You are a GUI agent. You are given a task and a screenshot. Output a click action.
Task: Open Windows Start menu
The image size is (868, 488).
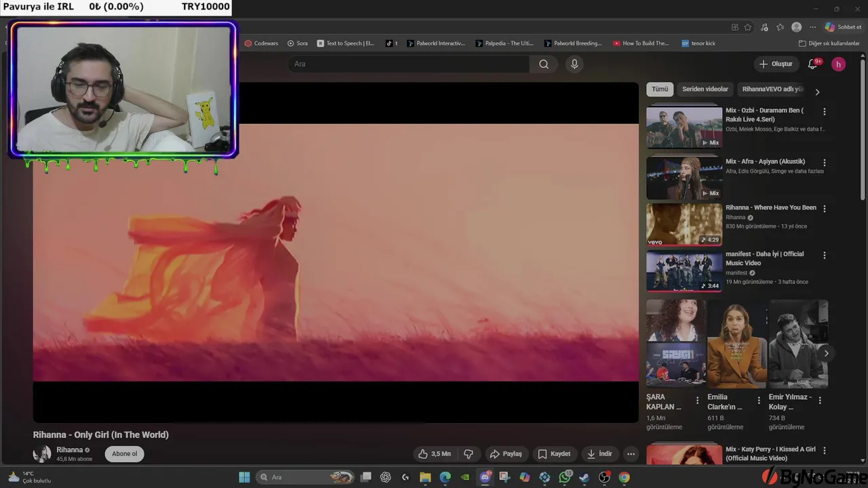pyautogui.click(x=244, y=477)
